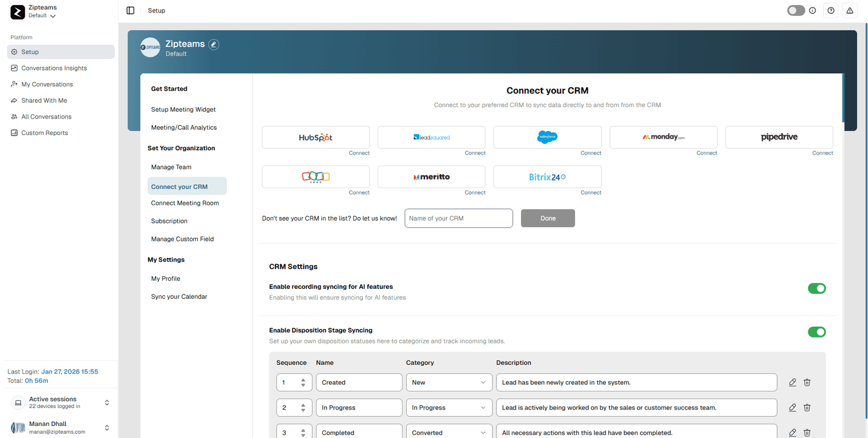This screenshot has width=868, height=438.
Task: Click Connect under HubSpot
Action: 359,153
